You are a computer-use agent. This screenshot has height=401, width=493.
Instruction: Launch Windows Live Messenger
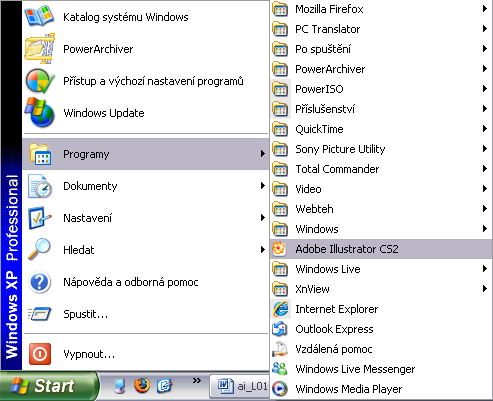click(381, 369)
